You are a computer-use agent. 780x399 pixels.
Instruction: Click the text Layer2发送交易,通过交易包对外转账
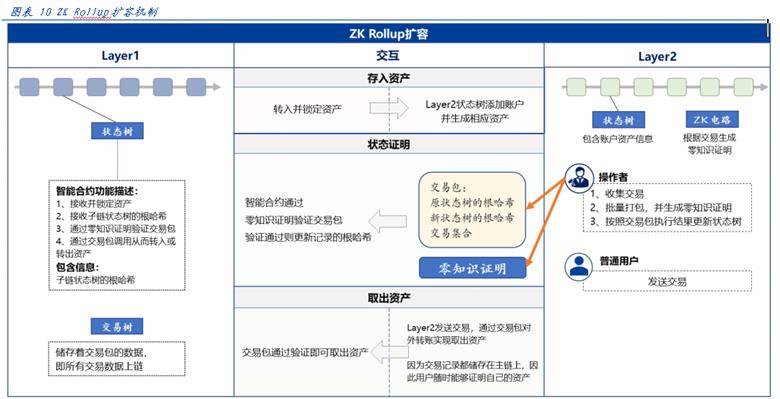click(x=469, y=334)
